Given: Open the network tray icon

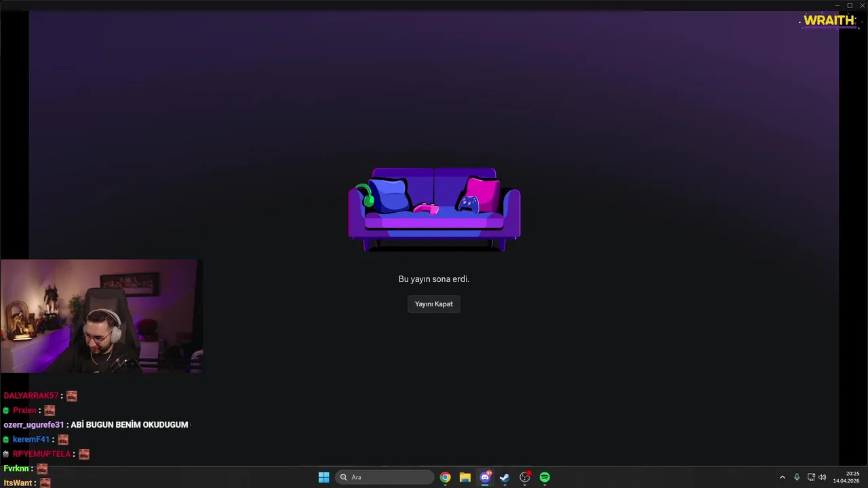Looking at the screenshot, I should point(811,477).
